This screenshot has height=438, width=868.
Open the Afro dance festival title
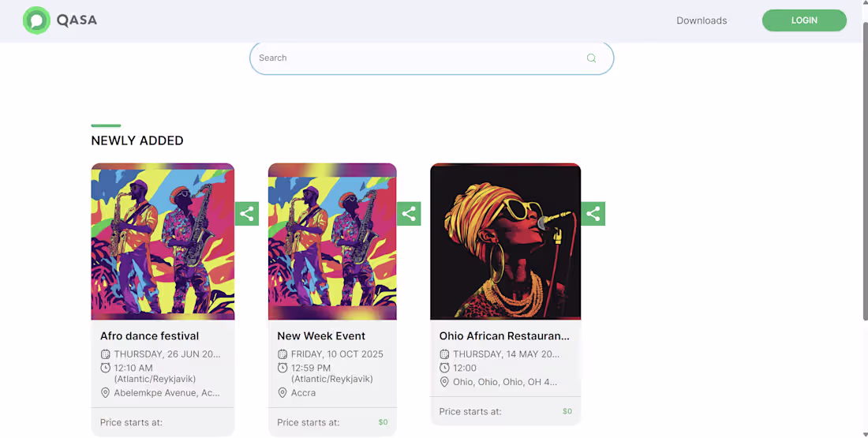pos(149,336)
